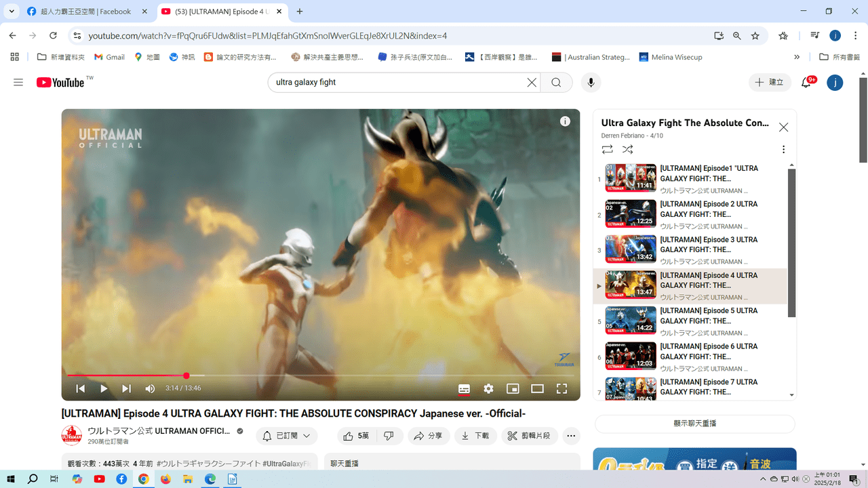Click the Create video button
Image resolution: width=868 pixels, height=488 pixels.
[x=770, y=82]
